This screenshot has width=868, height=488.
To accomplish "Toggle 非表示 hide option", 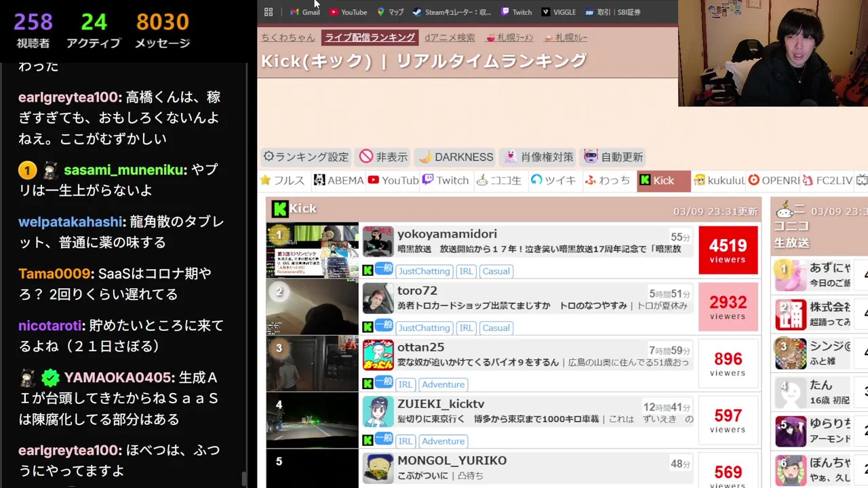I will point(383,157).
